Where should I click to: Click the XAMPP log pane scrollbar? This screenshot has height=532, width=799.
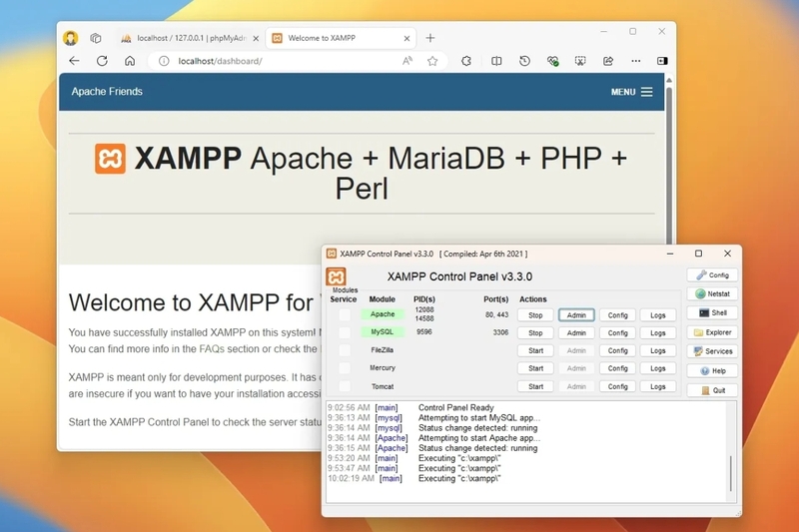pyautogui.click(x=731, y=473)
